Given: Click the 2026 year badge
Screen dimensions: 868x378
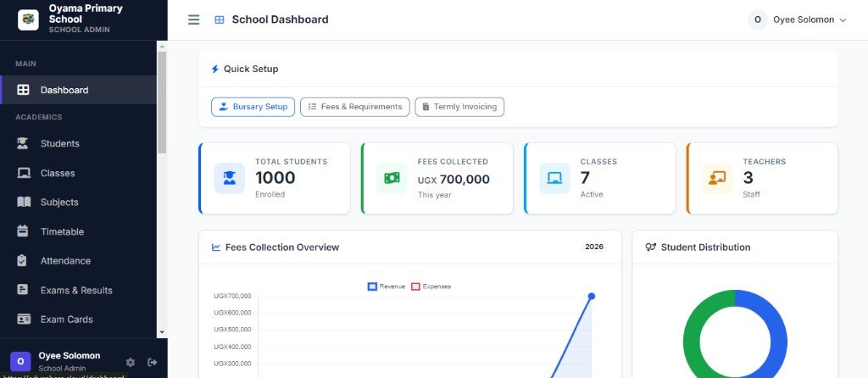Looking at the screenshot, I should click(594, 247).
